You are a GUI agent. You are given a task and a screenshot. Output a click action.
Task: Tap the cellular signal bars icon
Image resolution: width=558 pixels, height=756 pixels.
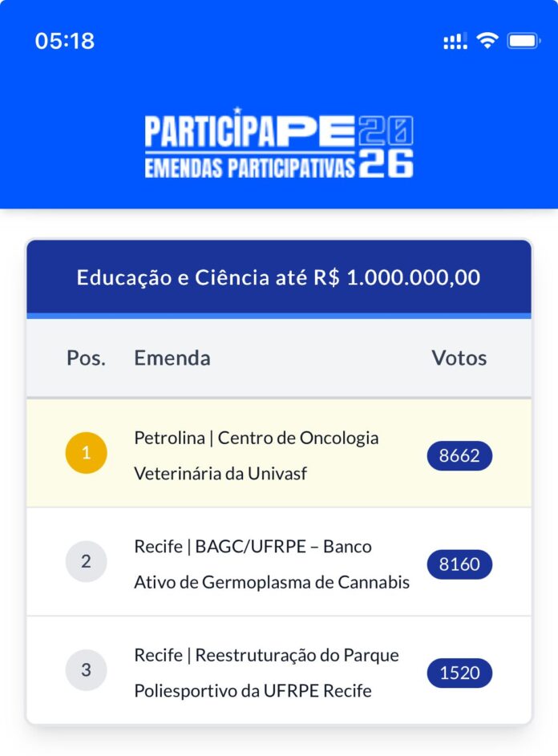click(455, 42)
